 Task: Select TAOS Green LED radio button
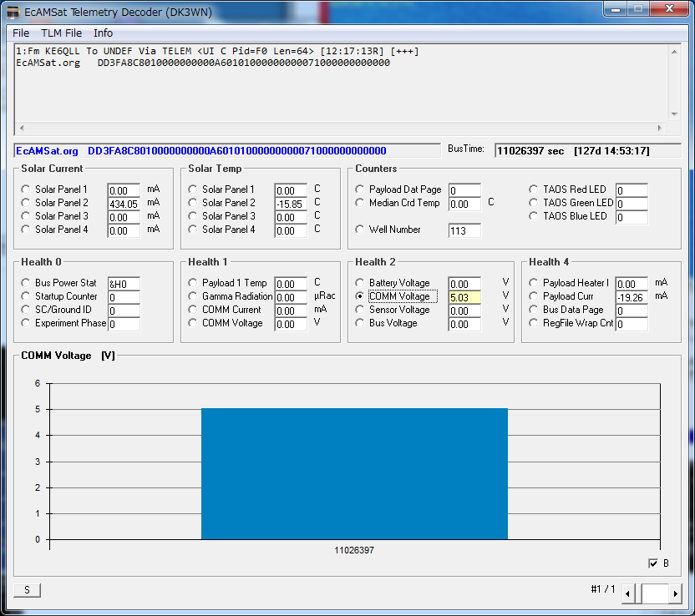[534, 203]
